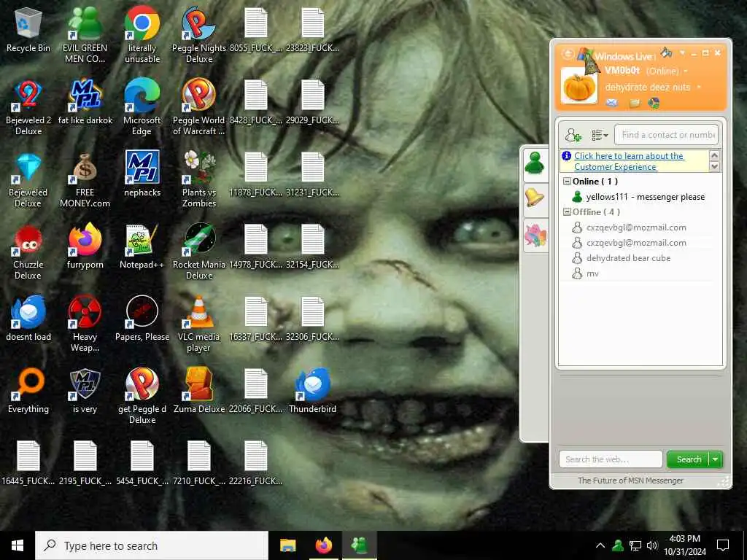
Task: Click the Search the web... field
Action: [x=611, y=459]
